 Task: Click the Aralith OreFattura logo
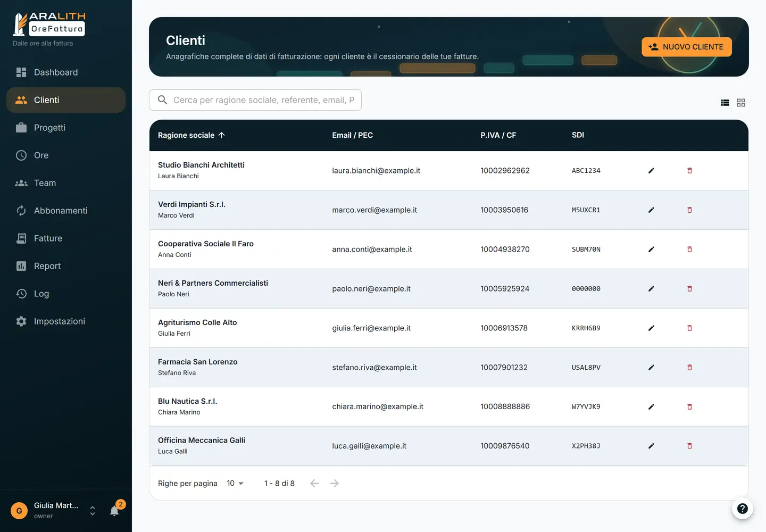[49, 24]
